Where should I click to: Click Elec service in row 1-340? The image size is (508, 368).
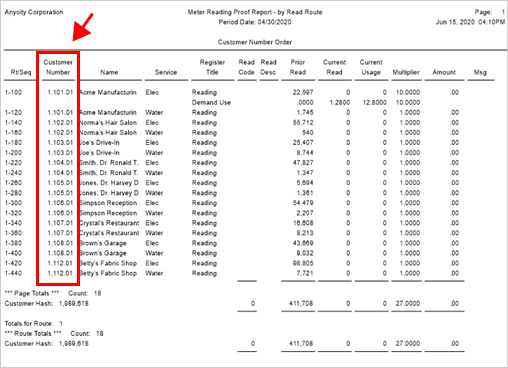tap(152, 223)
